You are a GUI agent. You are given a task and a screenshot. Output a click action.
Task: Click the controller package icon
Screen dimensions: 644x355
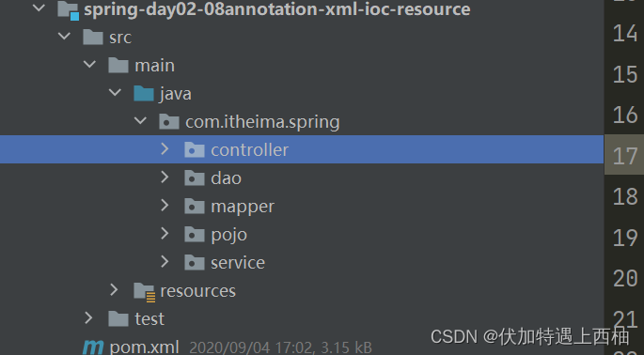pos(195,150)
